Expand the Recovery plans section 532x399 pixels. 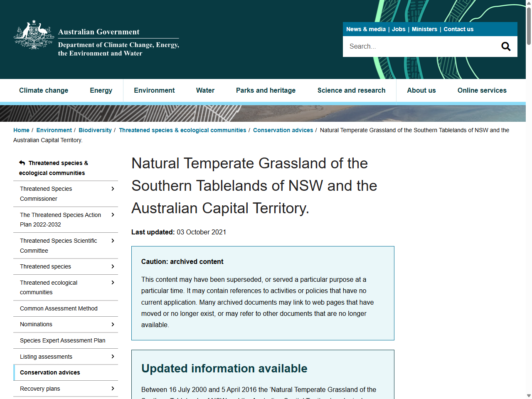[x=113, y=388]
